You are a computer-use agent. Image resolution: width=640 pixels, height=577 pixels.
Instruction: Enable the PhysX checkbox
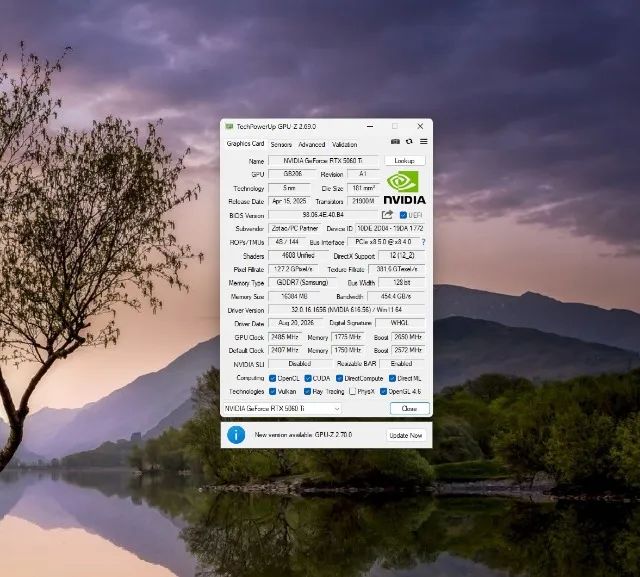(x=353, y=391)
